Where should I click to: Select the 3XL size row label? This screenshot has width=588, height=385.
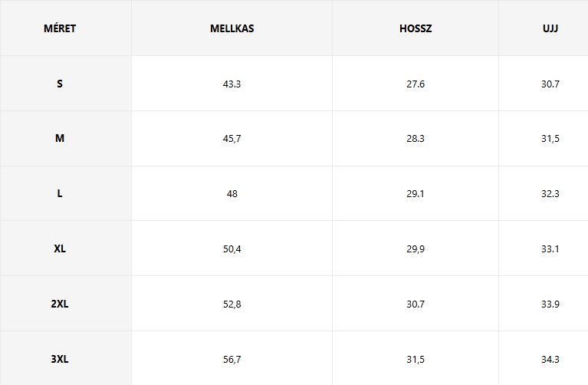[60, 358]
